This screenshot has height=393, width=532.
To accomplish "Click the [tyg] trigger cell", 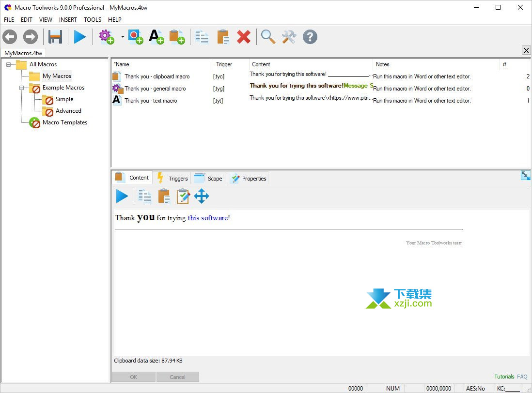I will tap(219, 89).
